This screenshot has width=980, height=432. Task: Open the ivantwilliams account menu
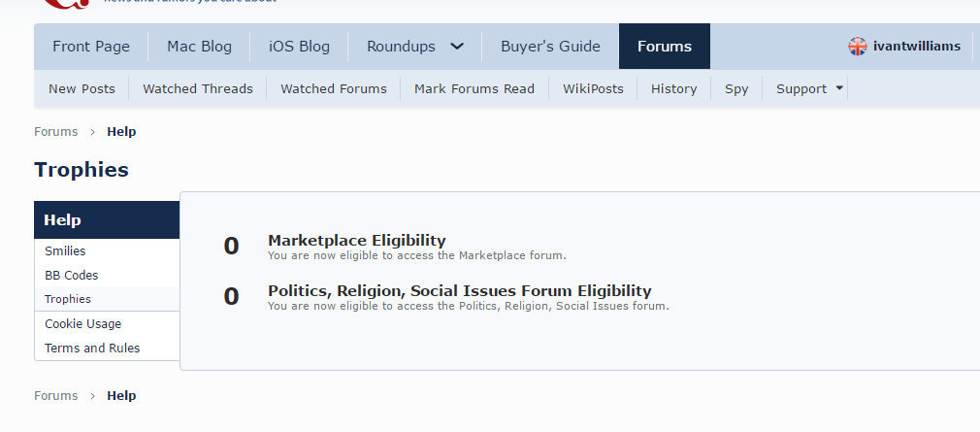pyautogui.click(x=917, y=46)
